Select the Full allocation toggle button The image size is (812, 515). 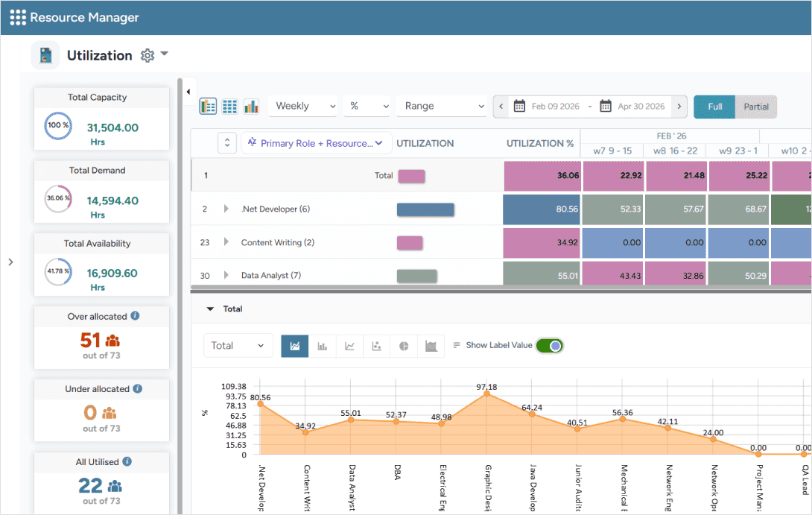point(714,107)
